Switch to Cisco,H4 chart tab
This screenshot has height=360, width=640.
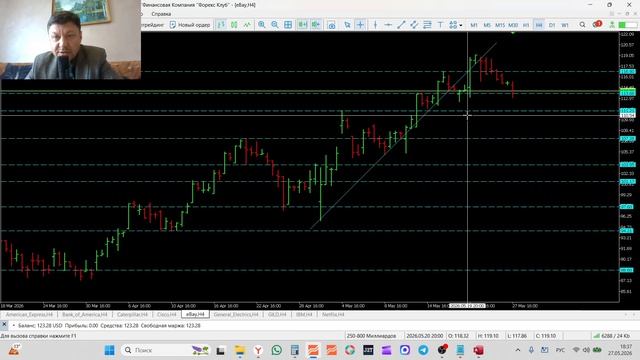[x=167, y=315]
